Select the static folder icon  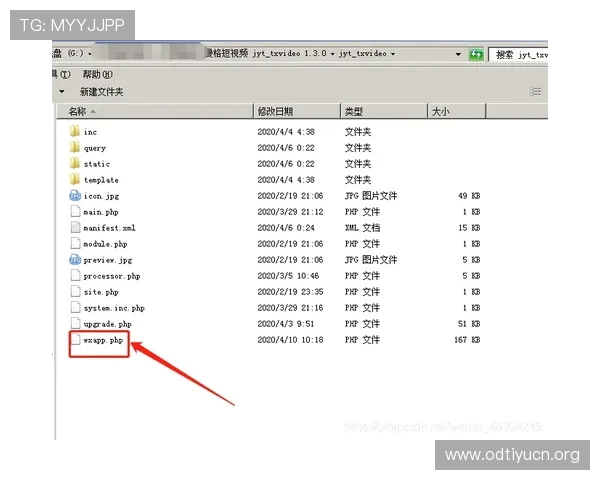click(x=75, y=163)
